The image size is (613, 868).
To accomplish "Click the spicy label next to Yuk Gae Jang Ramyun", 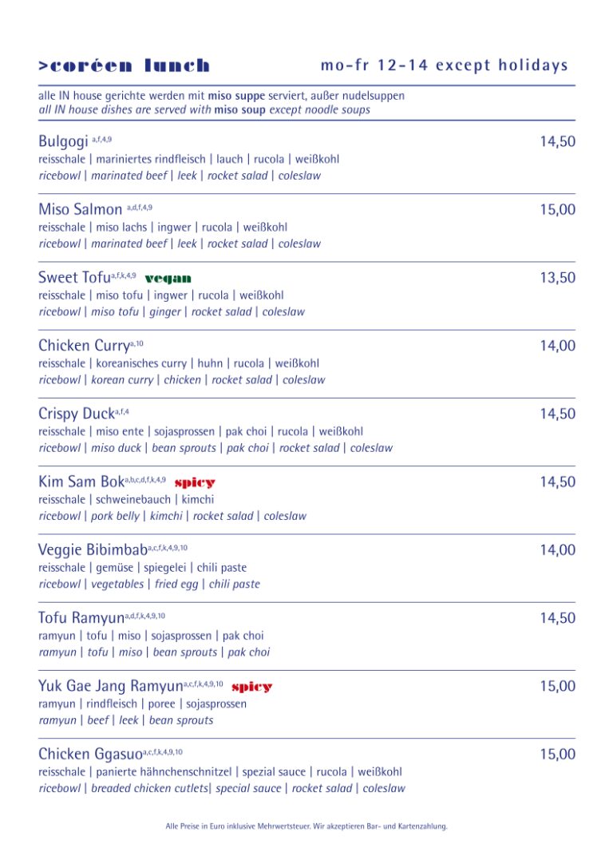I will (251, 687).
